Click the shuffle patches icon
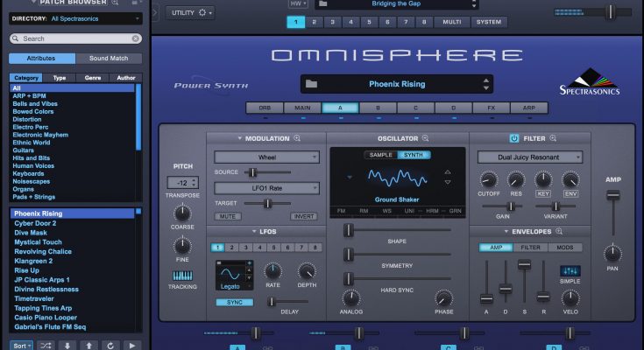Viewport: 644px width, 350px height. [x=45, y=345]
